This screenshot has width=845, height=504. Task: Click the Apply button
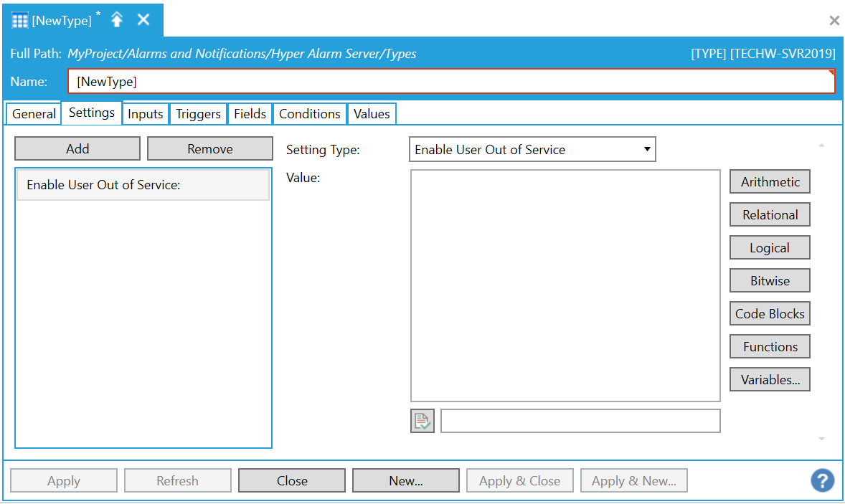point(64,480)
